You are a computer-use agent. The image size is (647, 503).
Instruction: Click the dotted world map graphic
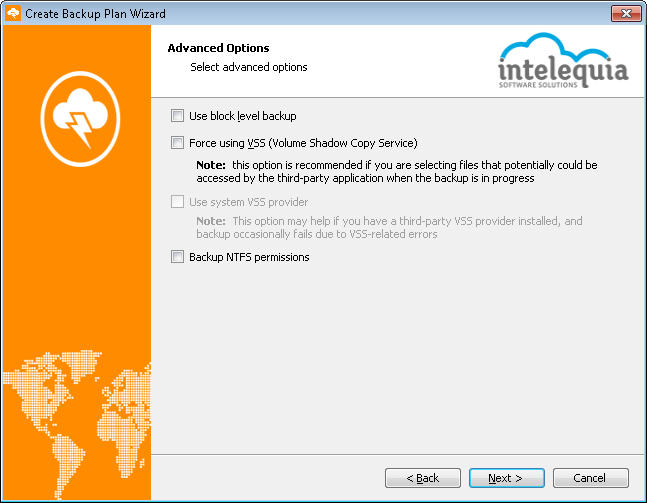(77, 424)
